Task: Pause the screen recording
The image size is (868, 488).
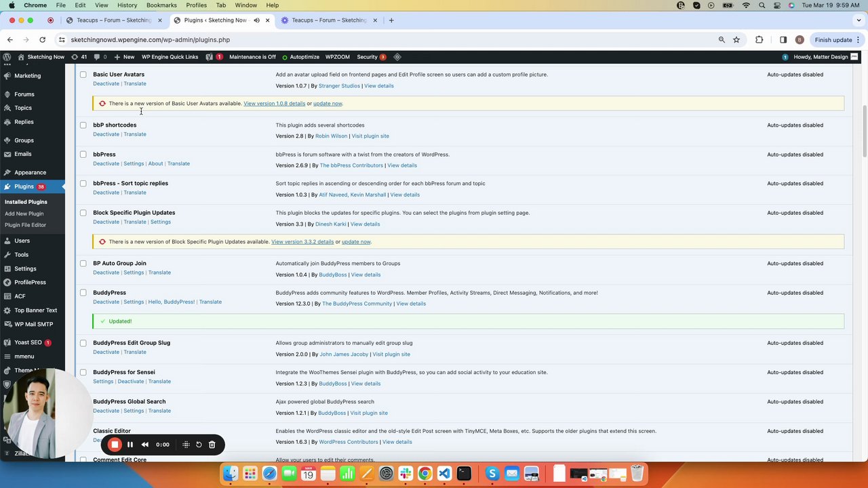Action: click(x=130, y=445)
